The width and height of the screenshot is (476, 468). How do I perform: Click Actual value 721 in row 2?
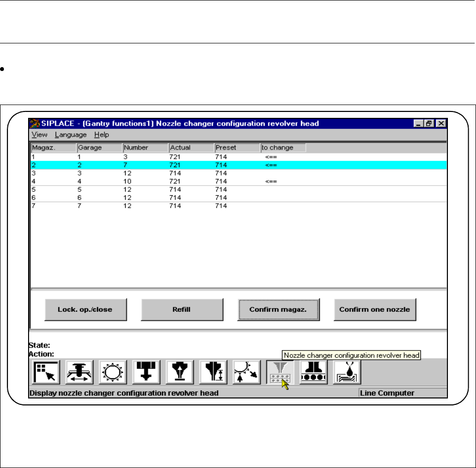click(175, 165)
